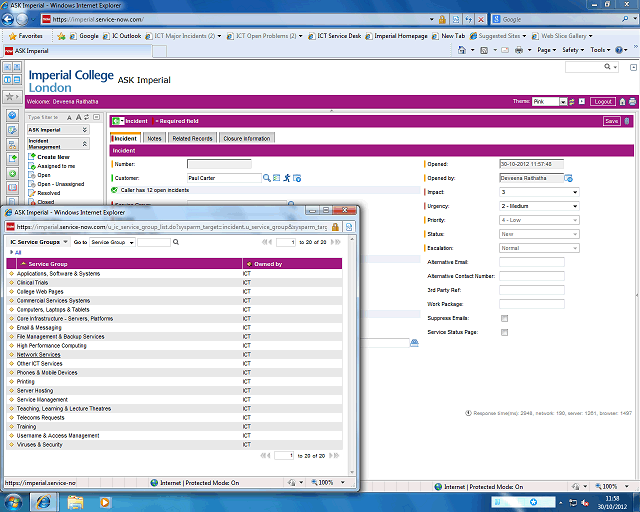Open the Theme dropdown set to Pink
The height and width of the screenshot is (512, 640).
pyautogui.click(x=549, y=101)
